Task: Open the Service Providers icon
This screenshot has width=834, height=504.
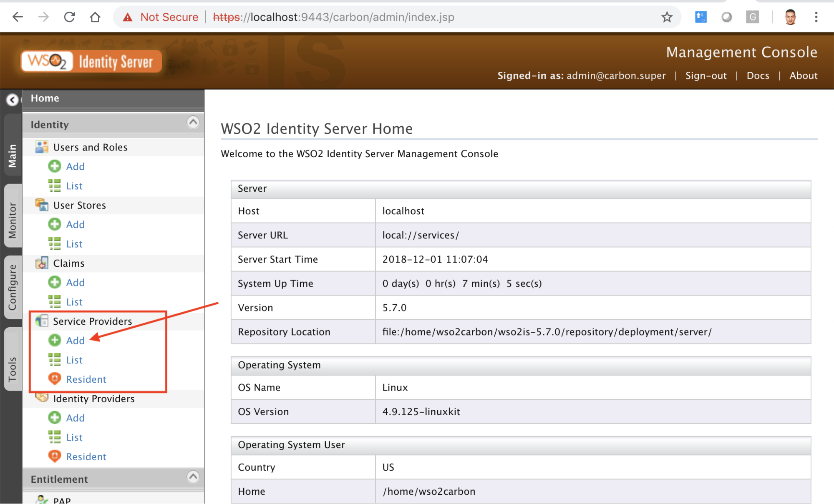Action: (x=42, y=321)
